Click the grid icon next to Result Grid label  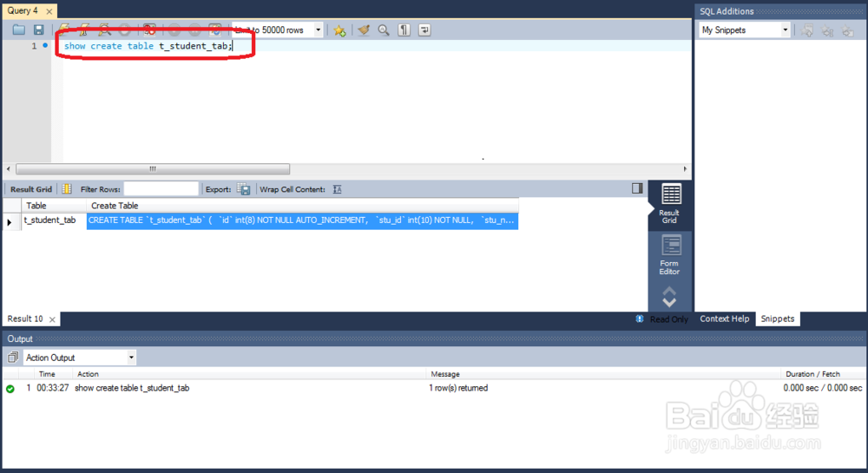coord(67,189)
